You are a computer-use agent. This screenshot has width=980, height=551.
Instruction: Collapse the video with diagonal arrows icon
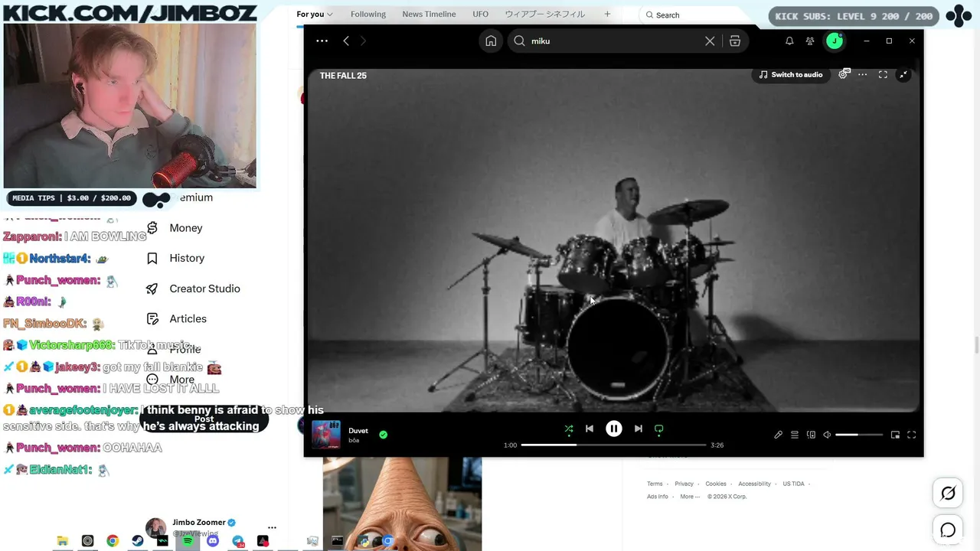pyautogui.click(x=903, y=74)
